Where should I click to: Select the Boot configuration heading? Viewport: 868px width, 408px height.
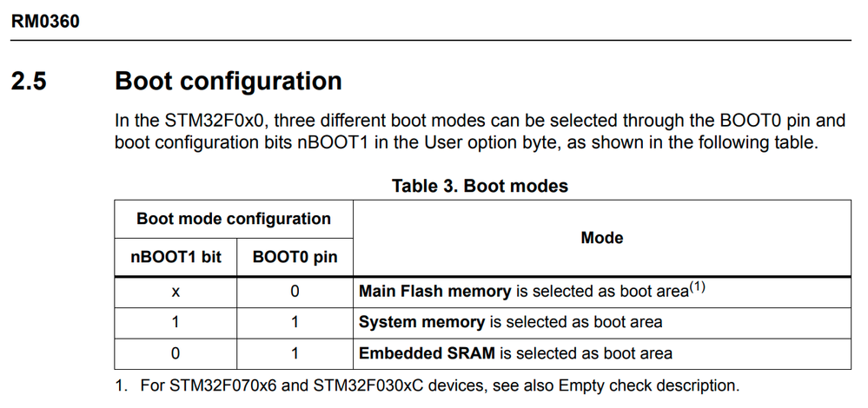(228, 82)
